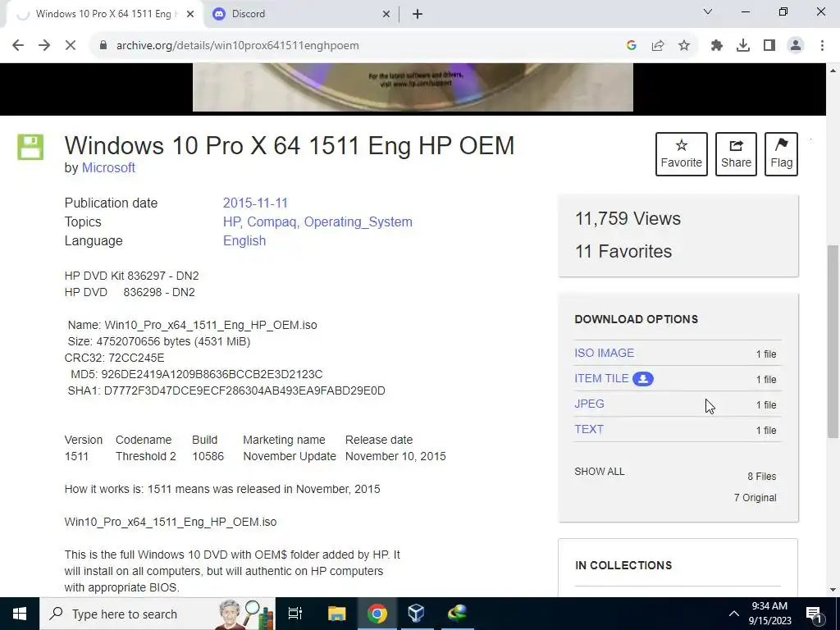Toggle the Chrome side panel
Image resolution: width=840 pixels, height=630 pixels.
click(x=769, y=46)
